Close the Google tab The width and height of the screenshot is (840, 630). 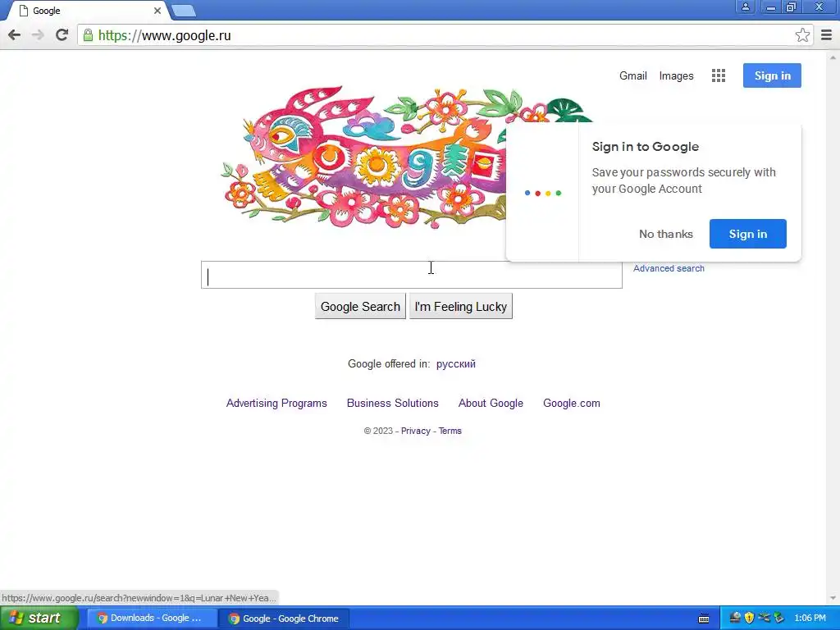click(157, 10)
